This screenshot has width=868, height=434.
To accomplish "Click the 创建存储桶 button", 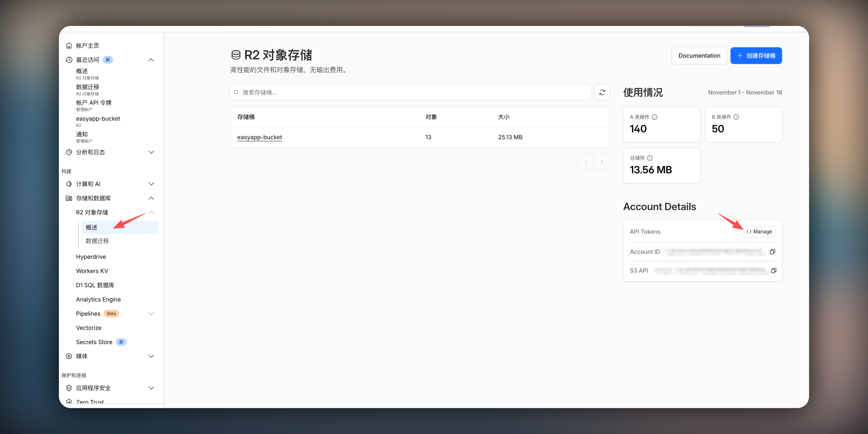I will click(756, 56).
